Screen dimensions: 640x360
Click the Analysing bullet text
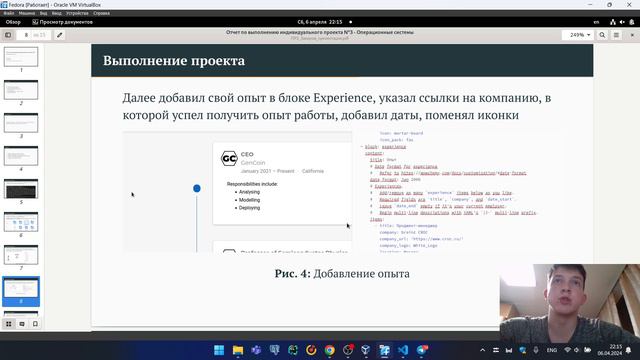249,192
